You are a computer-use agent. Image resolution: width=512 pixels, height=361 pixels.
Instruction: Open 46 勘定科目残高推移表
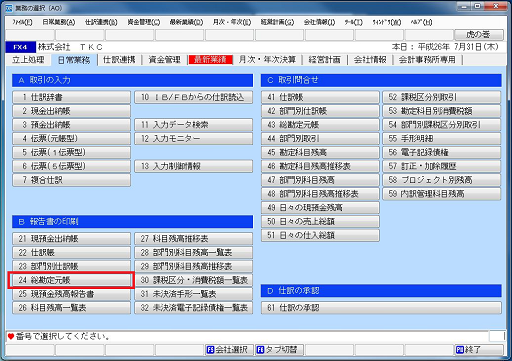click(x=320, y=166)
